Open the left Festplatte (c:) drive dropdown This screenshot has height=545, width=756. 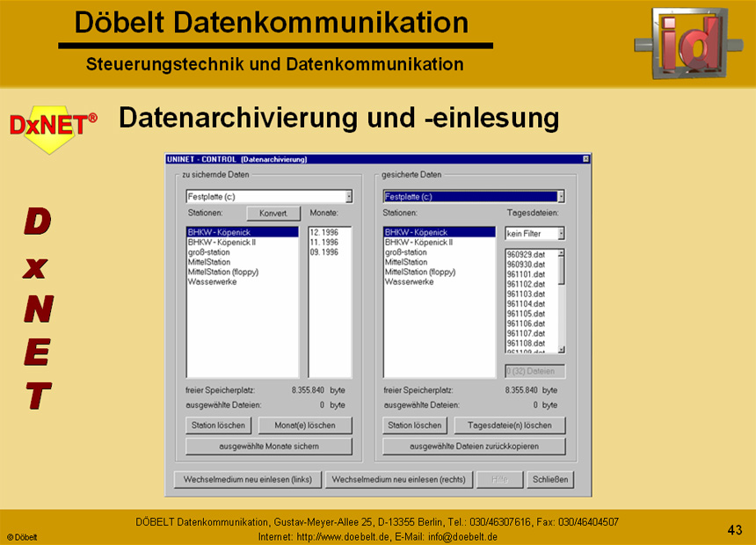(x=349, y=196)
